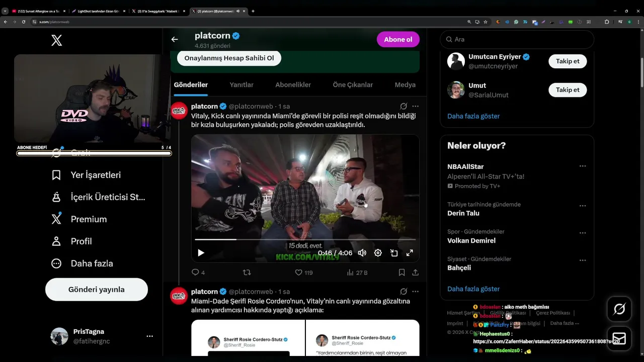Viewport: 644px width, 362px height.
Task: Mute the video with the speaker icon
Action: [362, 253]
